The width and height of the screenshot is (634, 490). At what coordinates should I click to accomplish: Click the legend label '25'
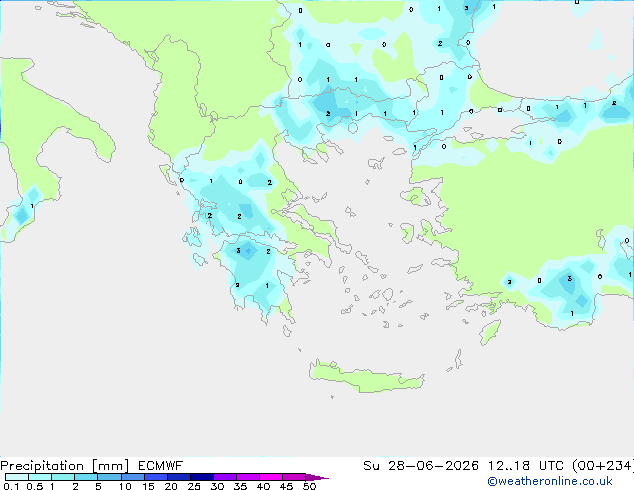click(x=194, y=486)
